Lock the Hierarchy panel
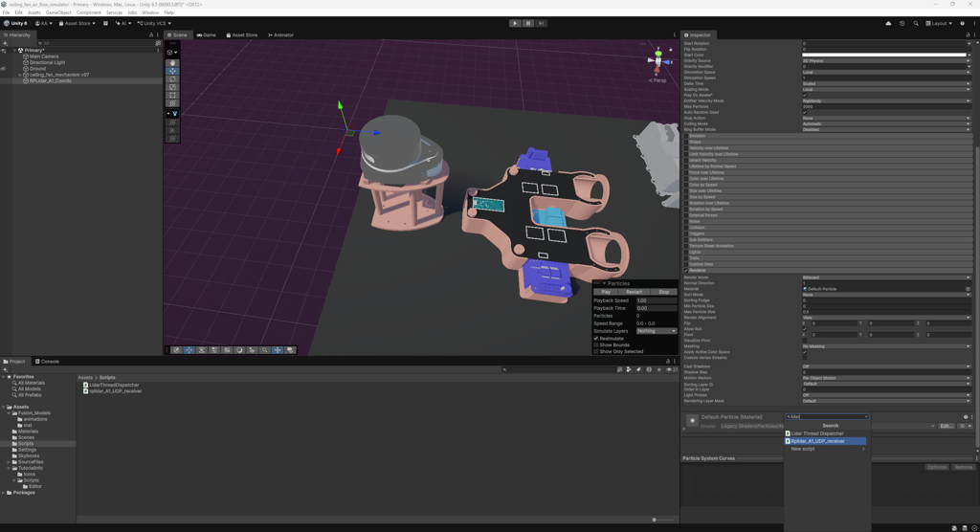The width and height of the screenshot is (980, 532). tap(151, 35)
